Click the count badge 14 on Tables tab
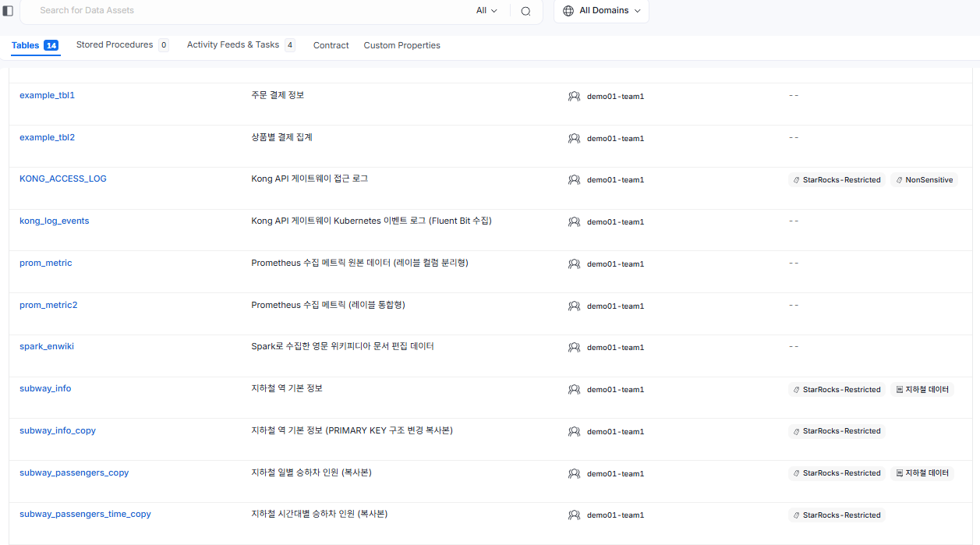 pos(51,45)
